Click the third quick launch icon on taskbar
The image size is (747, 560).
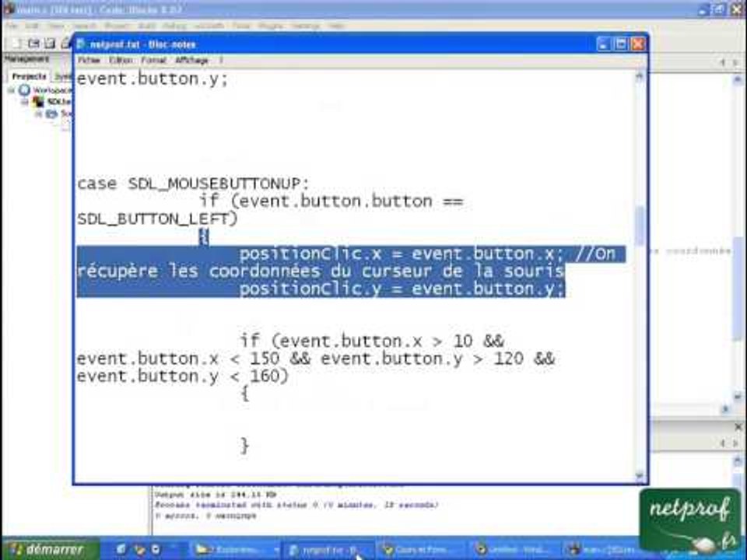[156, 550]
